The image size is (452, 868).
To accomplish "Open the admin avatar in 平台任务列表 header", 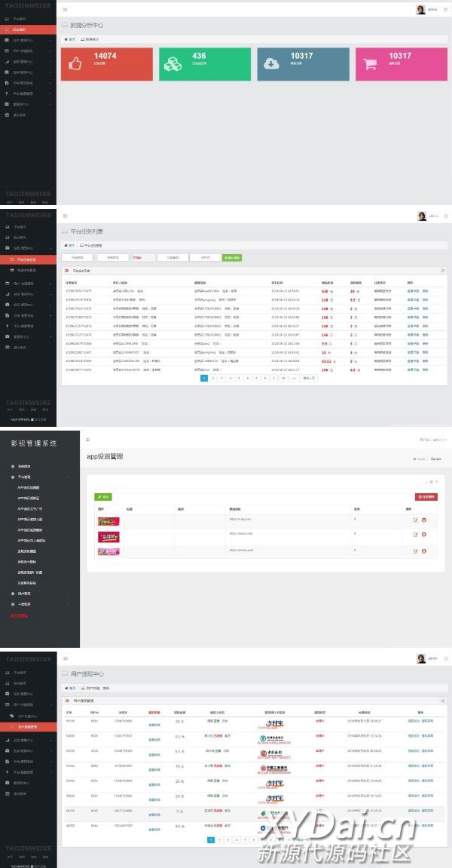I will pyautogui.click(x=422, y=216).
